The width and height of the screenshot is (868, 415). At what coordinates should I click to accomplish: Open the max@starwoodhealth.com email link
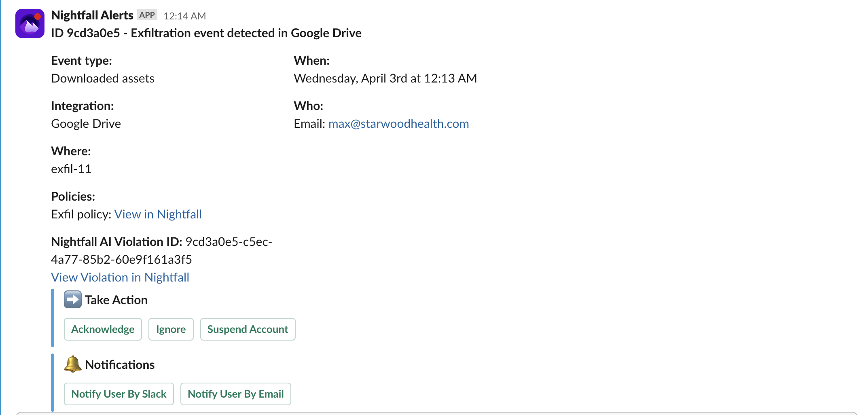point(398,124)
